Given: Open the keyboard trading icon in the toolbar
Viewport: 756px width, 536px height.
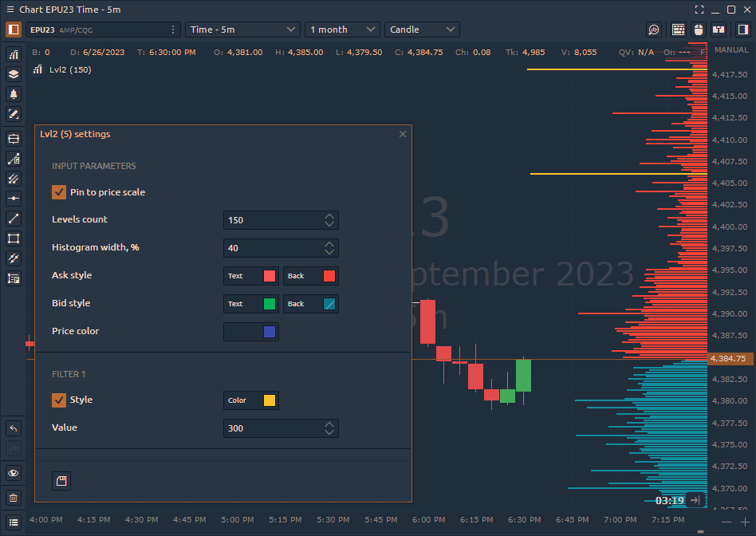Looking at the screenshot, I should tap(679, 29).
